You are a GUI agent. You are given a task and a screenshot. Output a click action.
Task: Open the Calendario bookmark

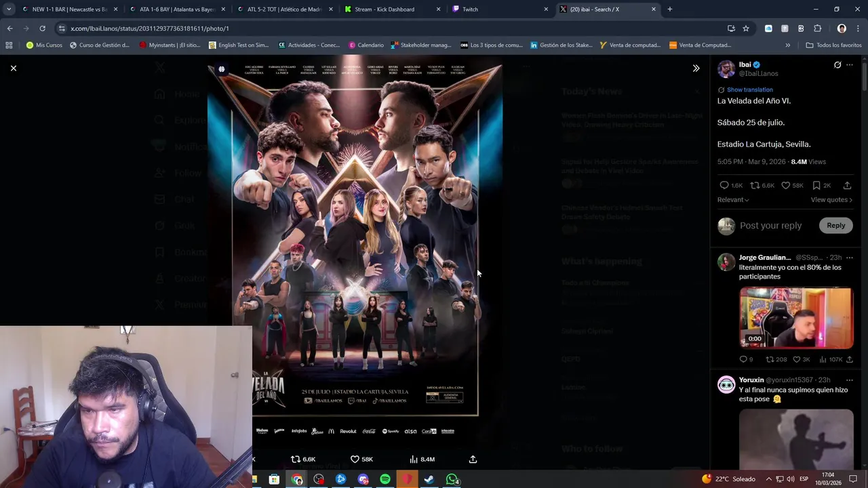[366, 45]
